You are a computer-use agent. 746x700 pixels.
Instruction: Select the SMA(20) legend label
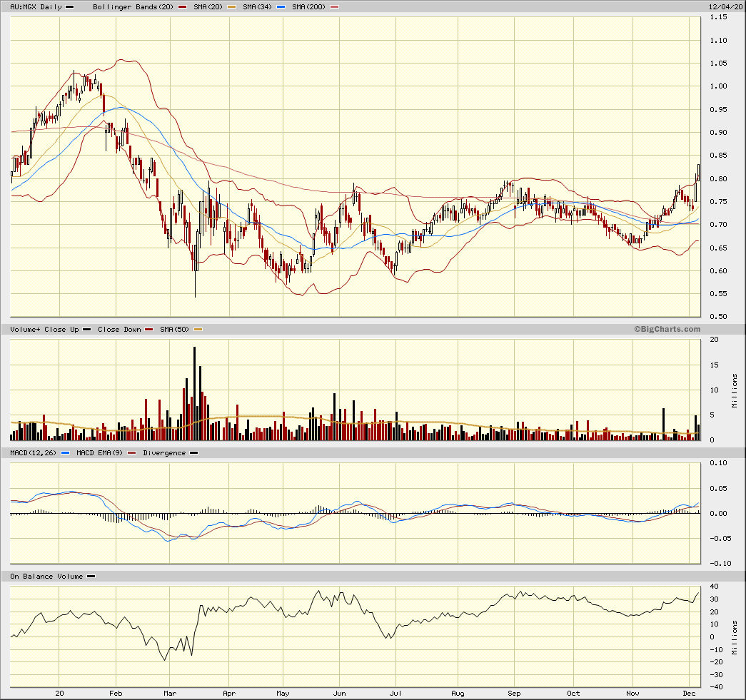tap(208, 6)
